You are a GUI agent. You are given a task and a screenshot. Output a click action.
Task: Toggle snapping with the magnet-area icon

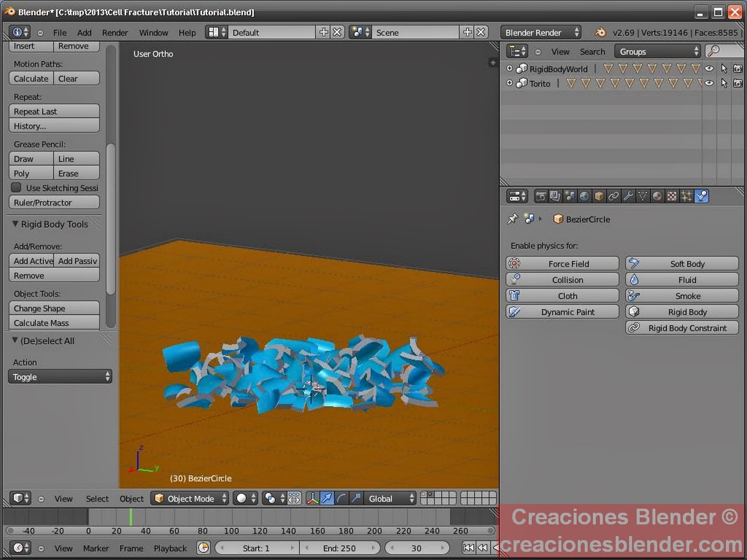pos(295,498)
